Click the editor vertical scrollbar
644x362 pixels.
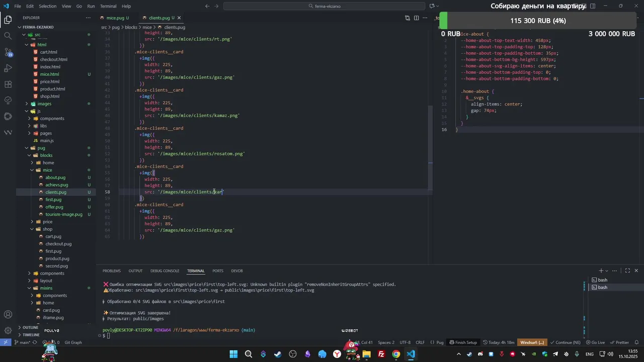(430, 148)
